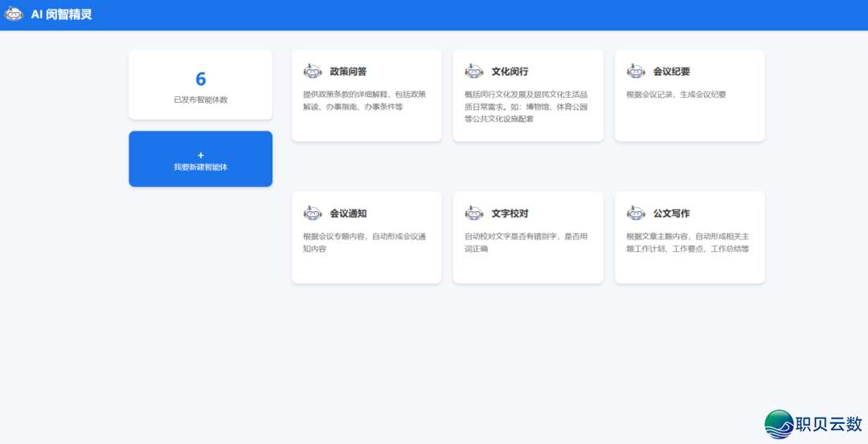Click the AI 闵智精灵 header title

point(61,14)
